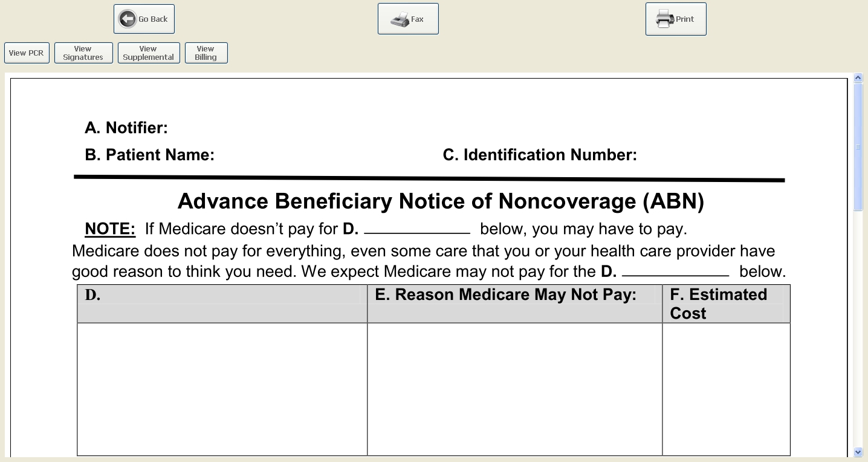Click the 'B. Patient Name:' label
Viewport: 868px width, 462px height.
[150, 155]
